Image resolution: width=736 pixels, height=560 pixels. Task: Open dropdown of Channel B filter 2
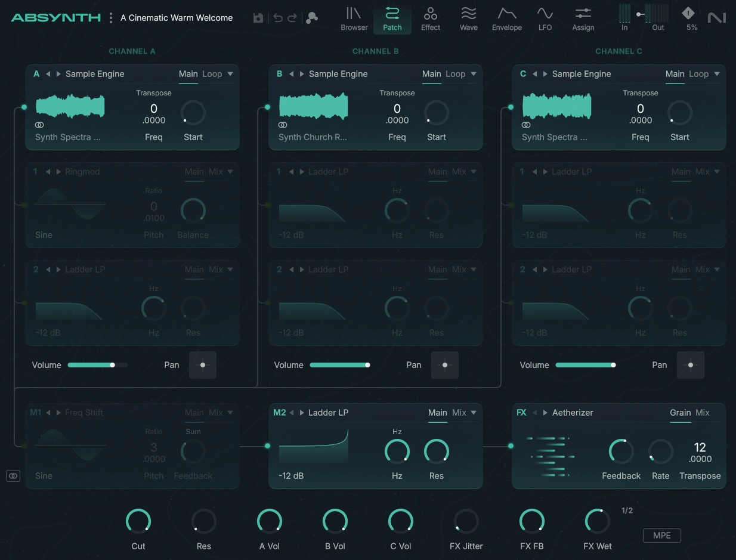[474, 270]
